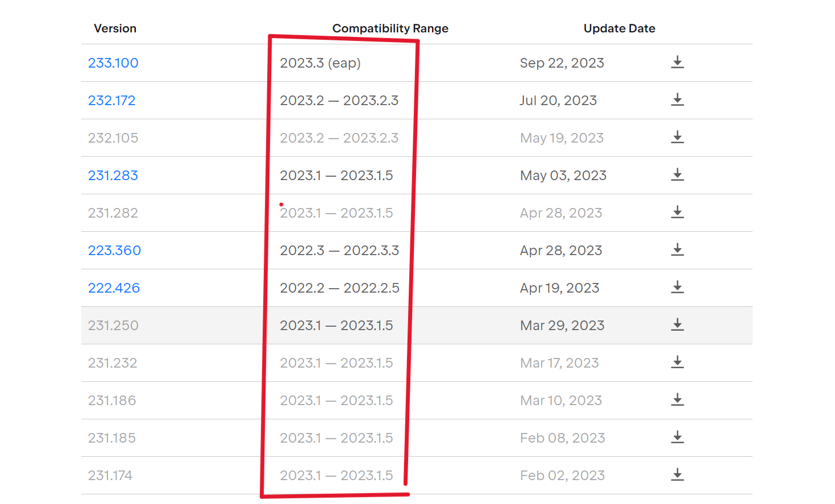Click download icon for version 223.360
Viewport: 835px width, 504px height.
coord(677,250)
